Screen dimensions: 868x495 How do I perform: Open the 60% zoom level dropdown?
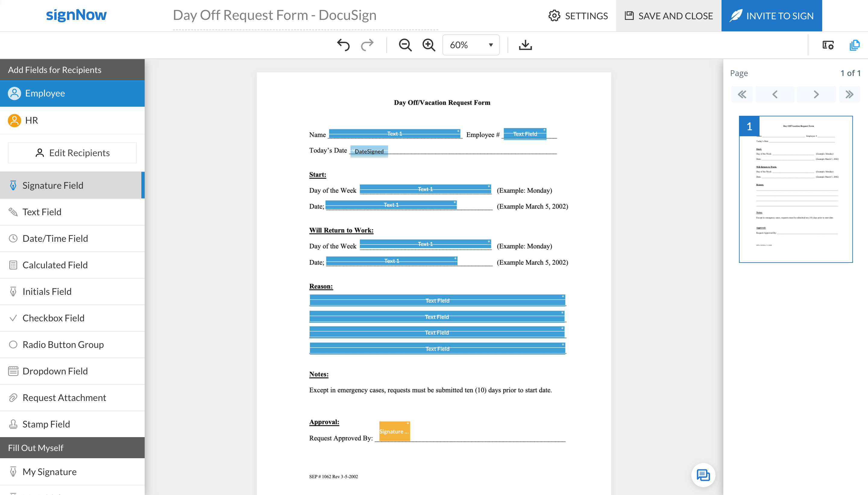tap(471, 45)
